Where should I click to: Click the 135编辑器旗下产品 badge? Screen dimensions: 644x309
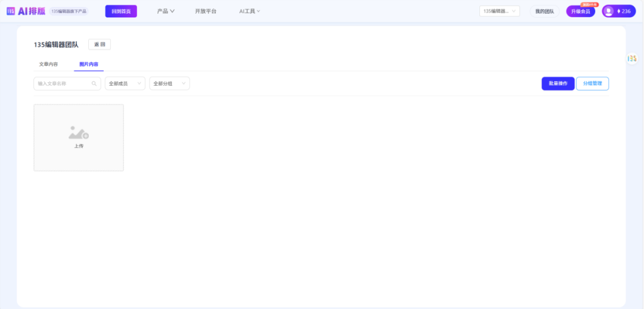(69, 11)
